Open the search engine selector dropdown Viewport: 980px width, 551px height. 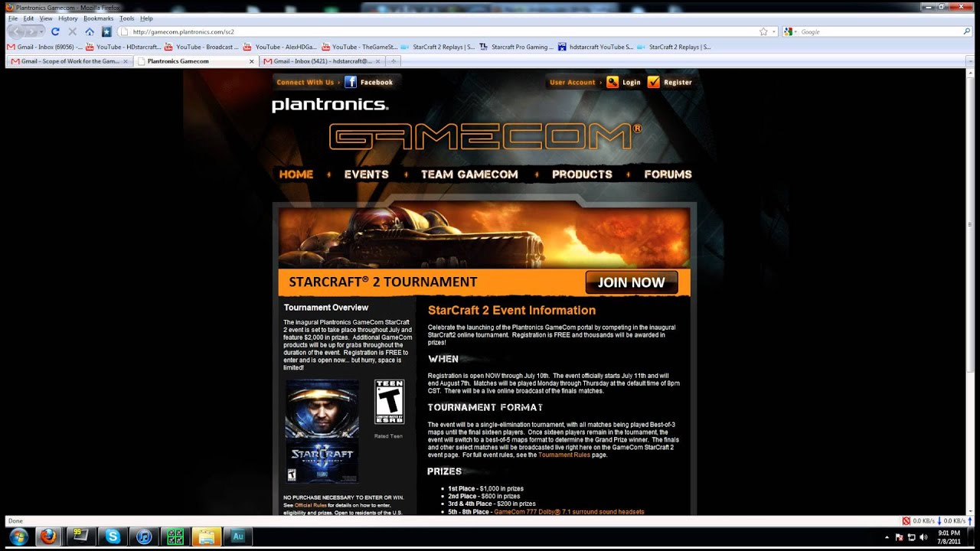(x=792, y=31)
